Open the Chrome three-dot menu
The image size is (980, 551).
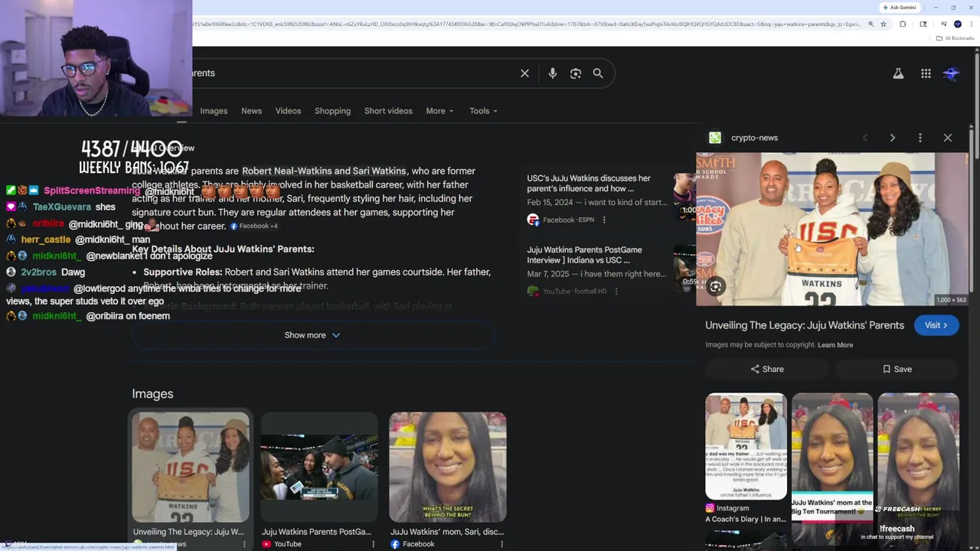[971, 24]
